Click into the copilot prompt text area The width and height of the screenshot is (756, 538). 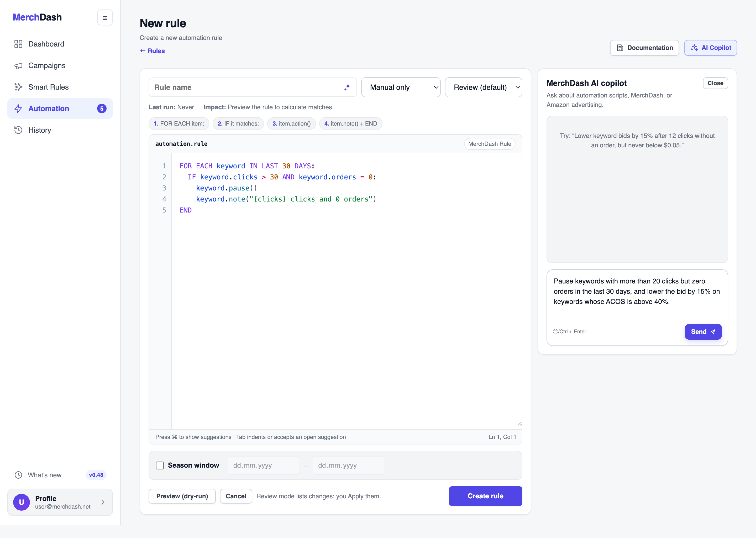(637, 295)
